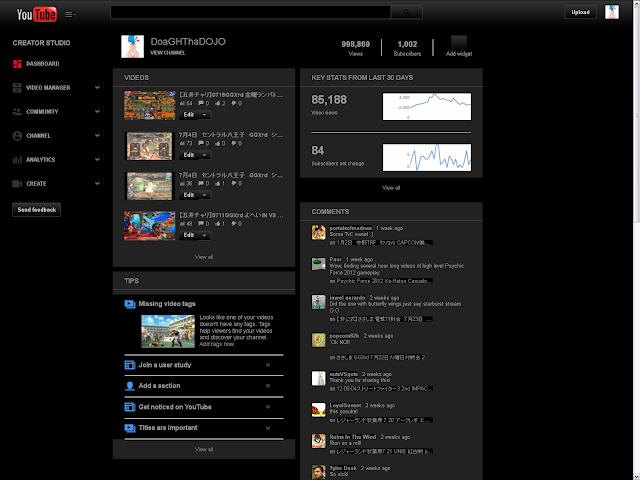Click View all under Tips
640x480 pixels.
pos(204,449)
